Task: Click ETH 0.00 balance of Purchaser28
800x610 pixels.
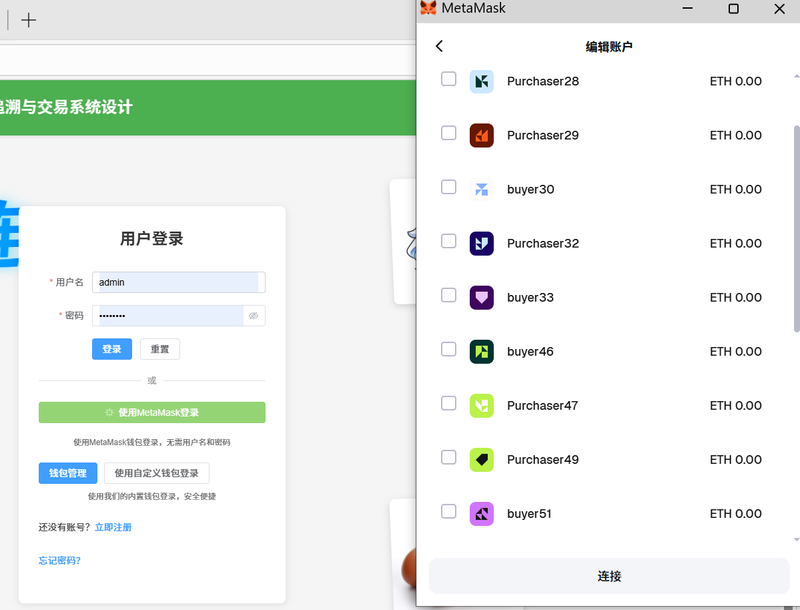Action: [x=736, y=82]
